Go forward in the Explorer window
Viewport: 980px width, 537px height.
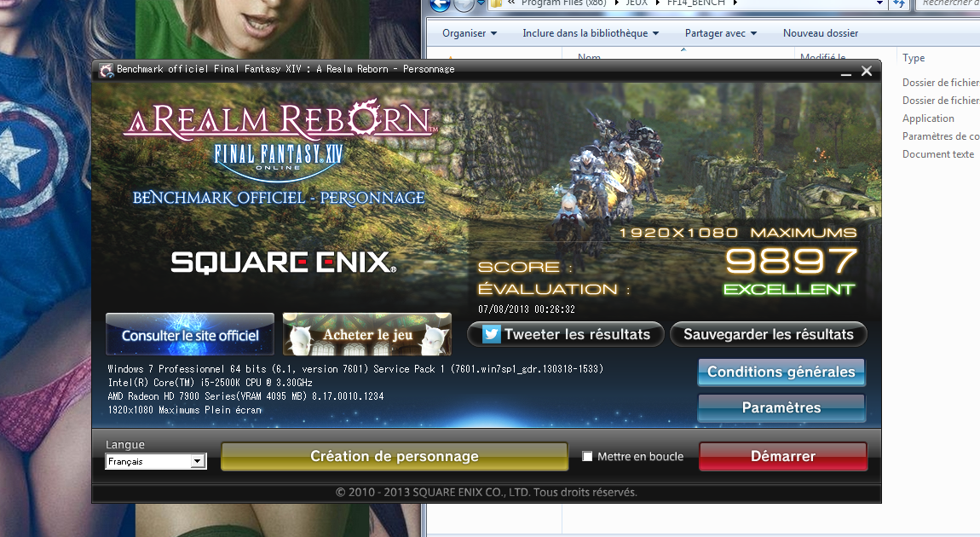(463, 3)
